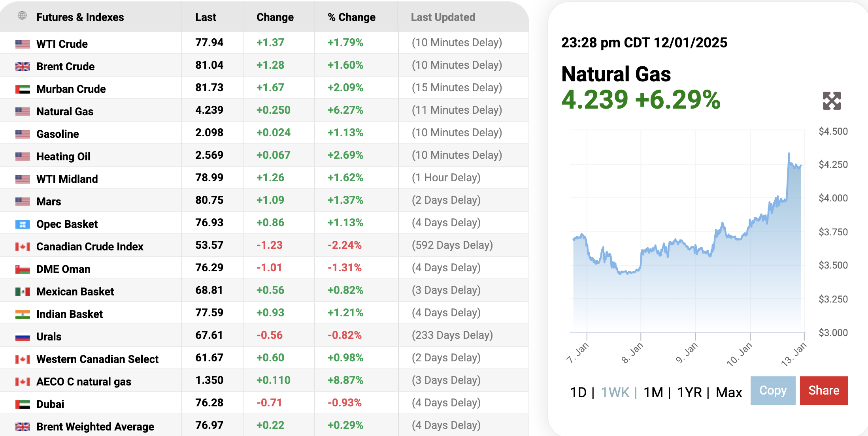Switch chart to 1D timeframe

coord(578,393)
